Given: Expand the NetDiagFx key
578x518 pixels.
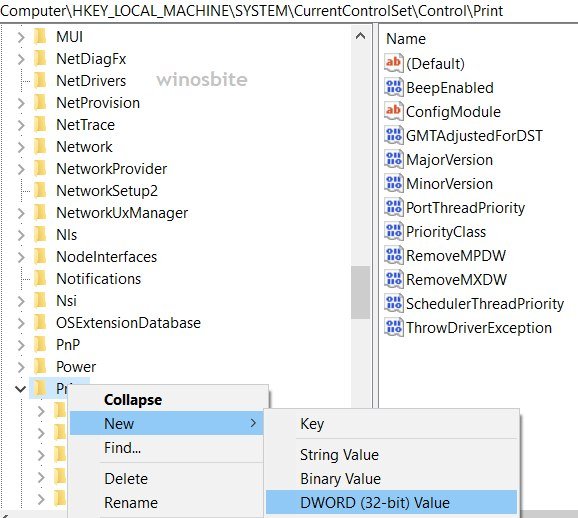Looking at the screenshot, I should click(x=21, y=59).
